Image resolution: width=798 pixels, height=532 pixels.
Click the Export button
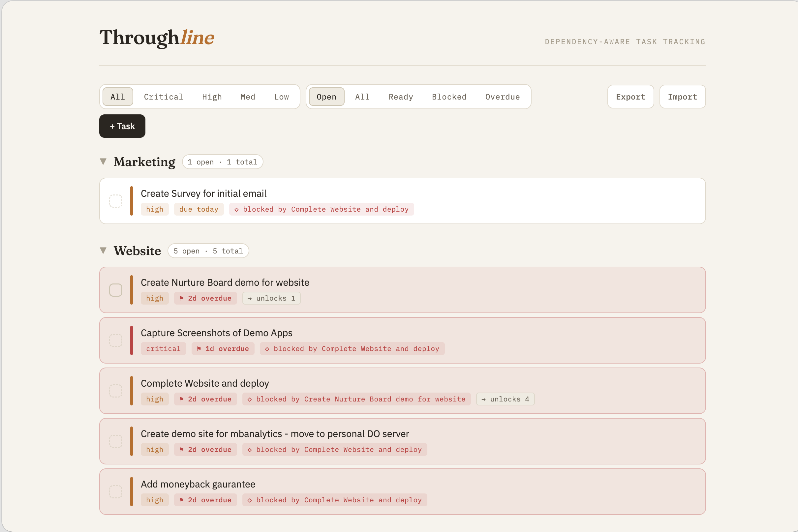630,97
